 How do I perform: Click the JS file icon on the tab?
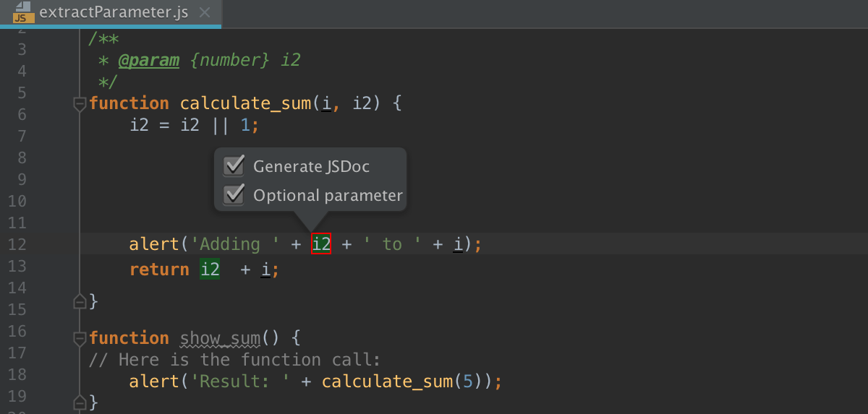pos(22,12)
